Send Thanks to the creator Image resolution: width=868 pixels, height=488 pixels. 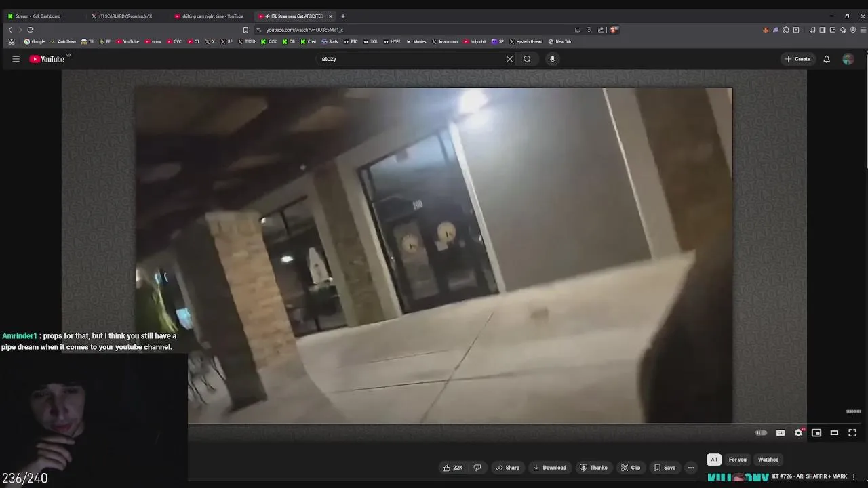tap(593, 468)
